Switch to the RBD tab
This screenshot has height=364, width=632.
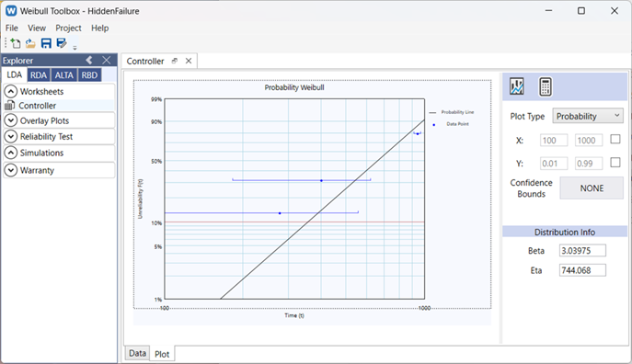[x=89, y=75]
